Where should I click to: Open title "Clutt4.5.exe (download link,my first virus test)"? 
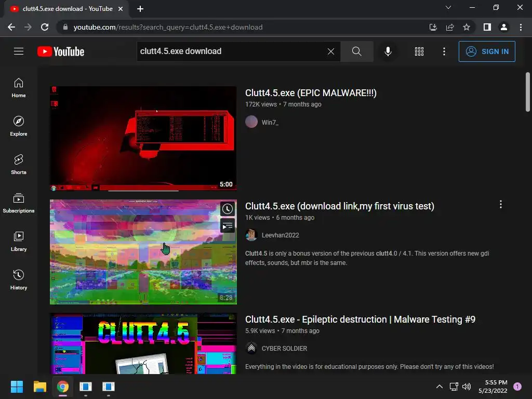[x=340, y=206]
